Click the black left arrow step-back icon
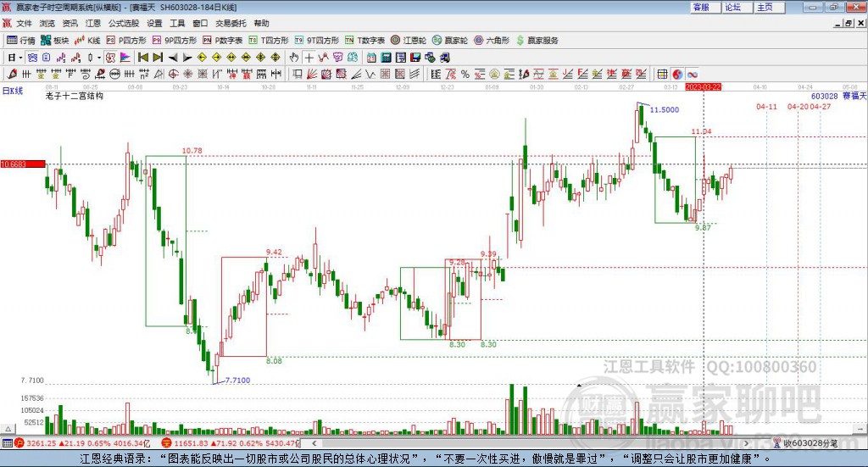Viewport: 868px width, 467px height. [x=173, y=58]
